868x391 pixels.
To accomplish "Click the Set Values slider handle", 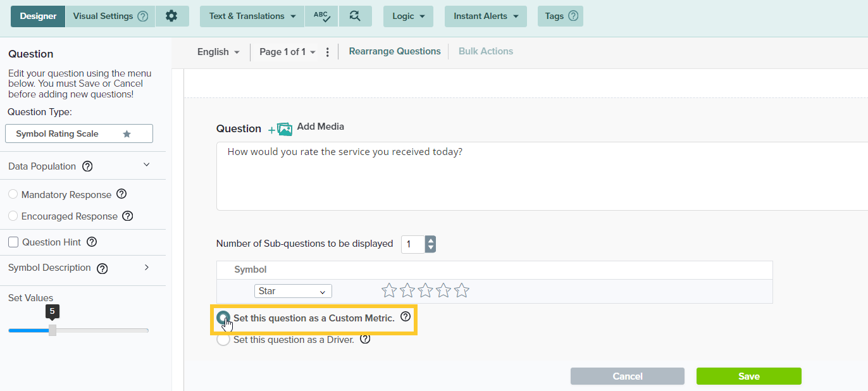I will click(x=53, y=330).
